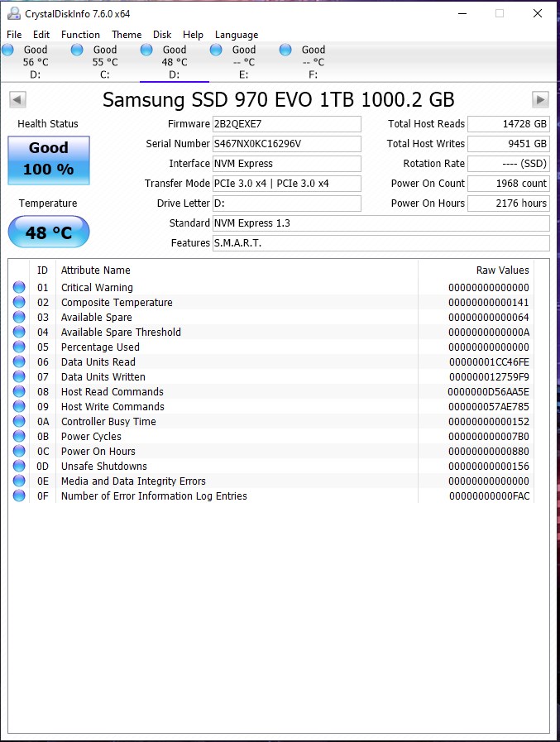Click the status orb for Controller Busy Time
Viewport: 560px width, 742px height.
coord(19,421)
